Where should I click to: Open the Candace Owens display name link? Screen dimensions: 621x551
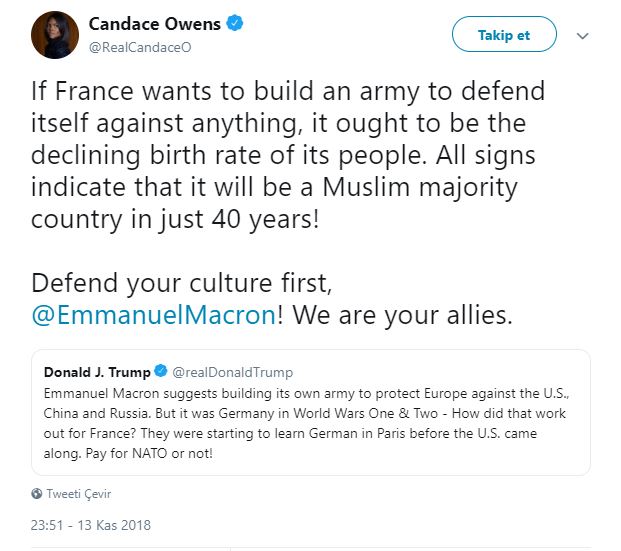click(152, 23)
